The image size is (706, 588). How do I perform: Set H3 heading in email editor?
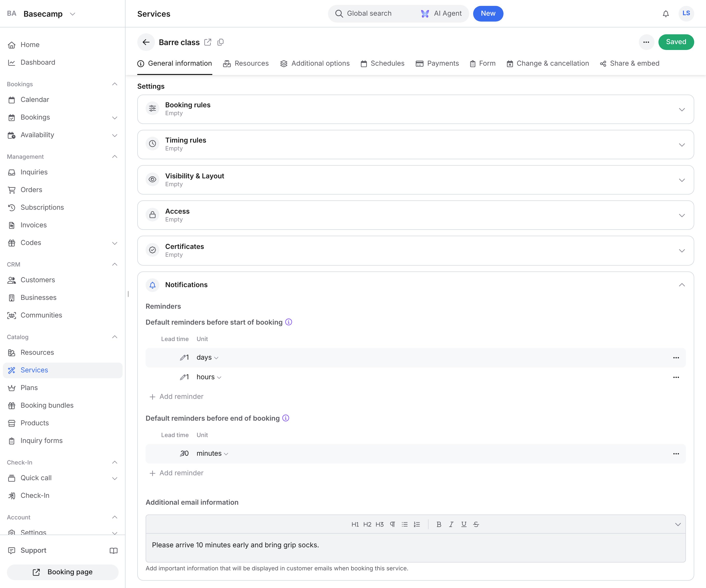379,524
